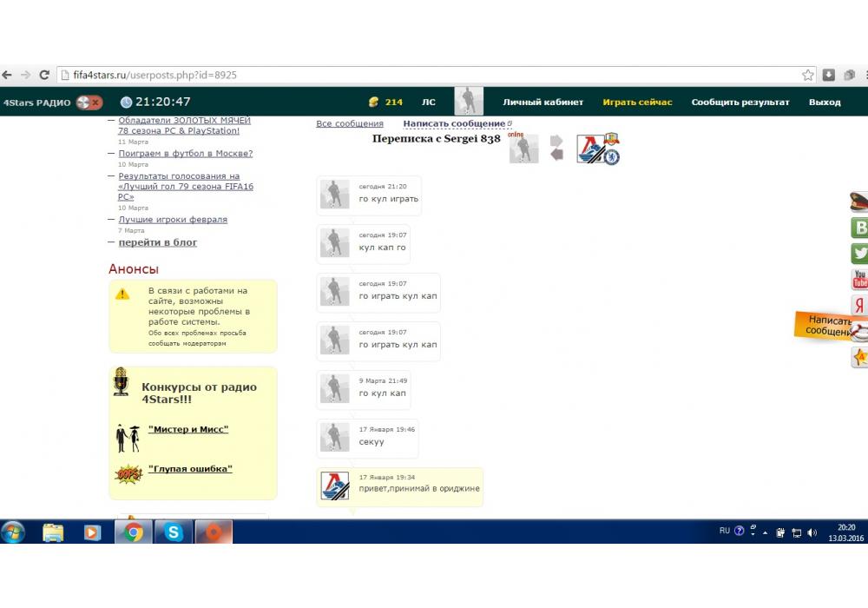Bookmark this page with the star icon
The width and height of the screenshot is (868, 608).
point(808,75)
